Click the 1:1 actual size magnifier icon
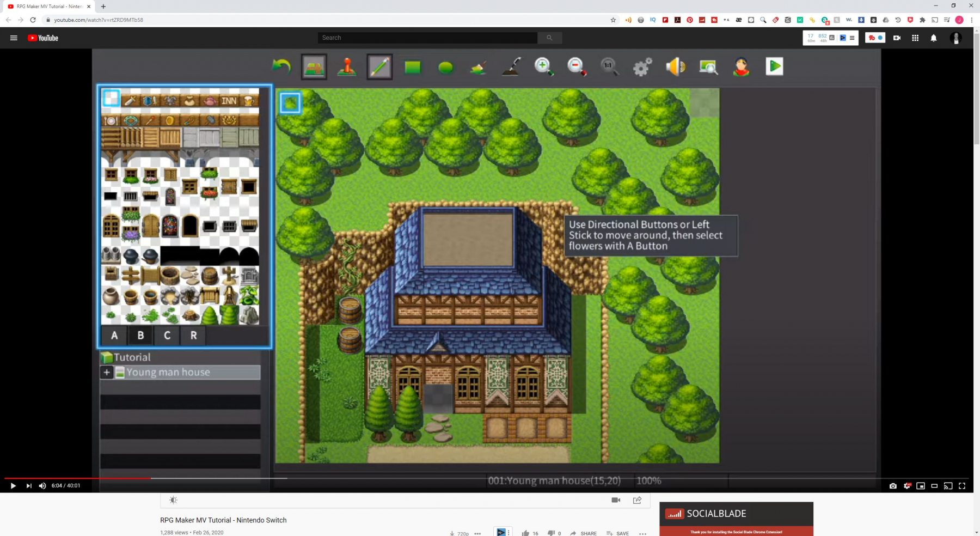980x536 pixels. pos(610,66)
